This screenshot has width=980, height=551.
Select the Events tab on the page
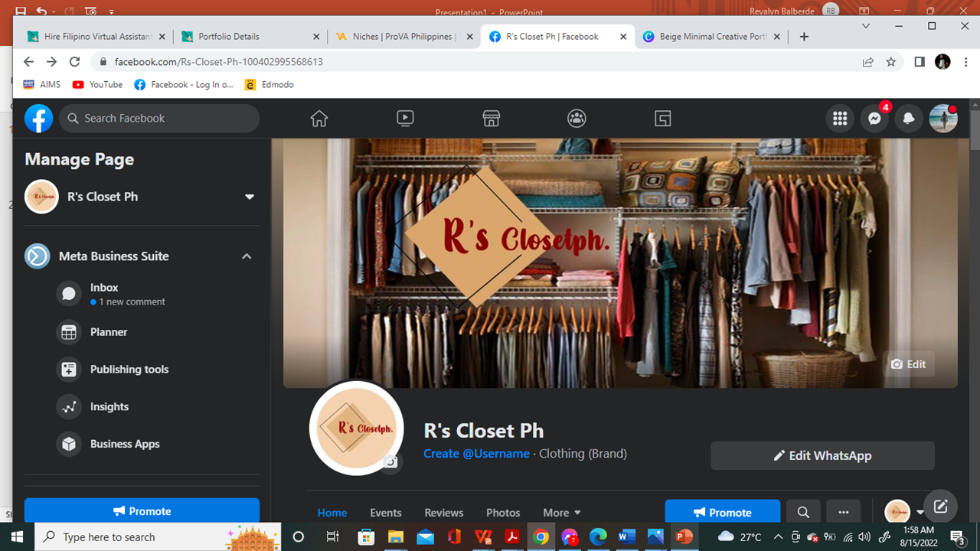pyautogui.click(x=386, y=513)
